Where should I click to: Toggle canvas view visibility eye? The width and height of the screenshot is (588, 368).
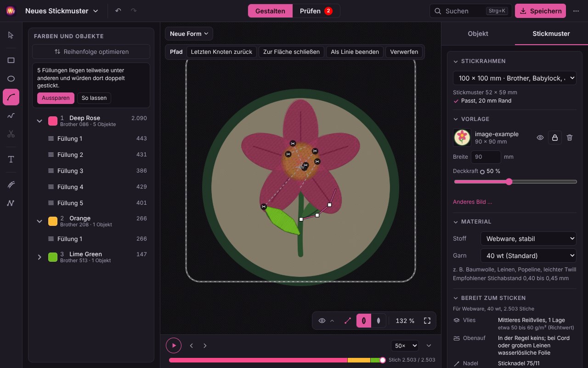coord(322,321)
